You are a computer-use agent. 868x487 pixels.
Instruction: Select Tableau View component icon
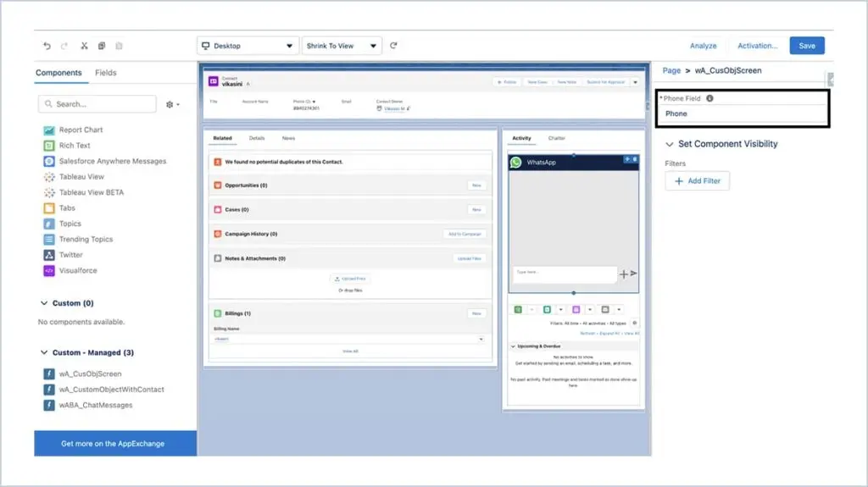49,176
